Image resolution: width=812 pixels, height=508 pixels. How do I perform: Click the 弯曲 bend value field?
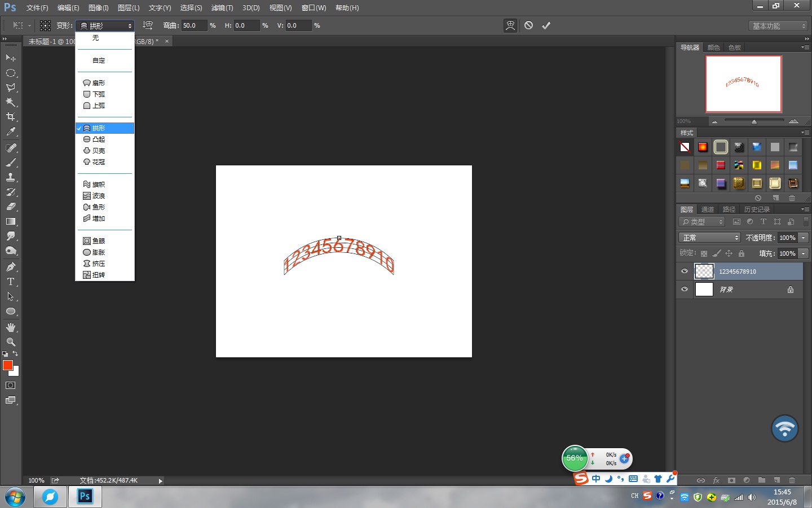pyautogui.click(x=194, y=25)
